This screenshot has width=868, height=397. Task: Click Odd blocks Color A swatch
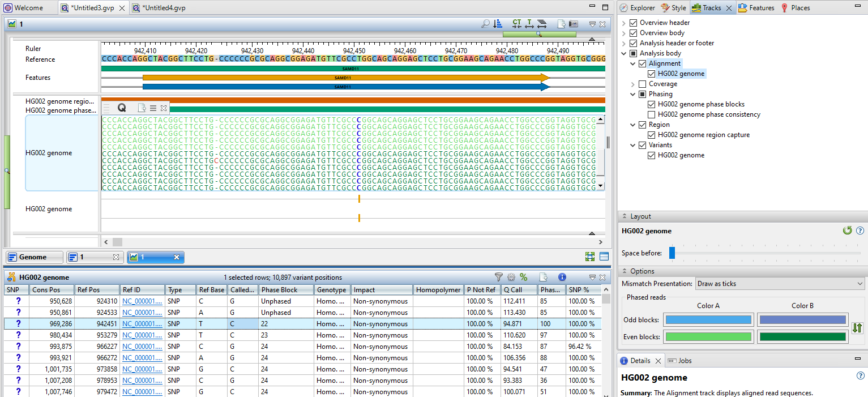coord(708,319)
